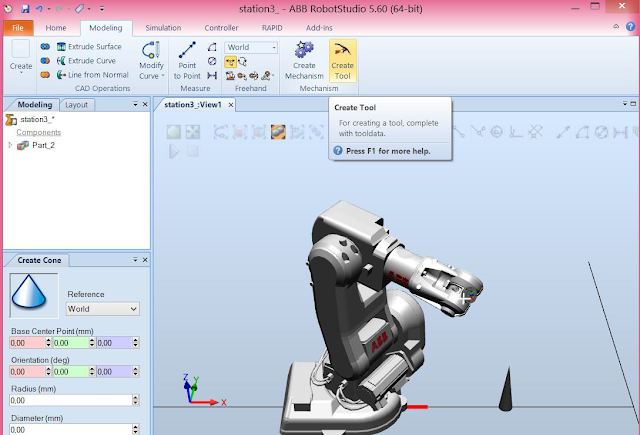
Task: Select the minimum distance measure icon
Action: (212, 75)
